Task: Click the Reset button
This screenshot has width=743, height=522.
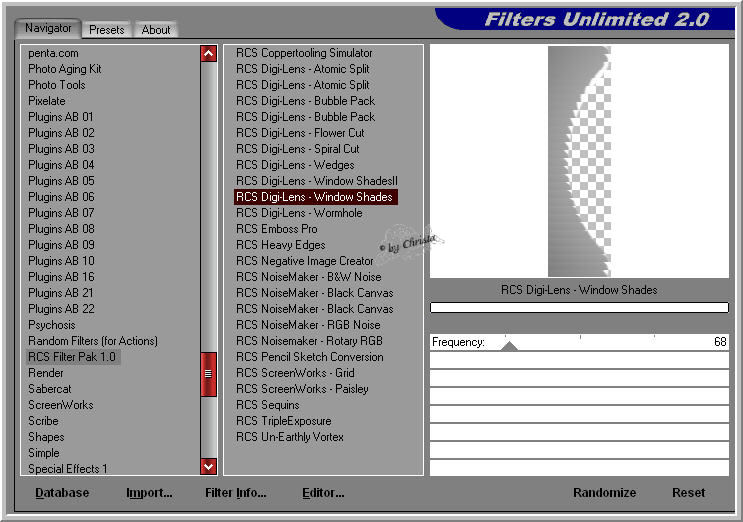Action: click(689, 493)
